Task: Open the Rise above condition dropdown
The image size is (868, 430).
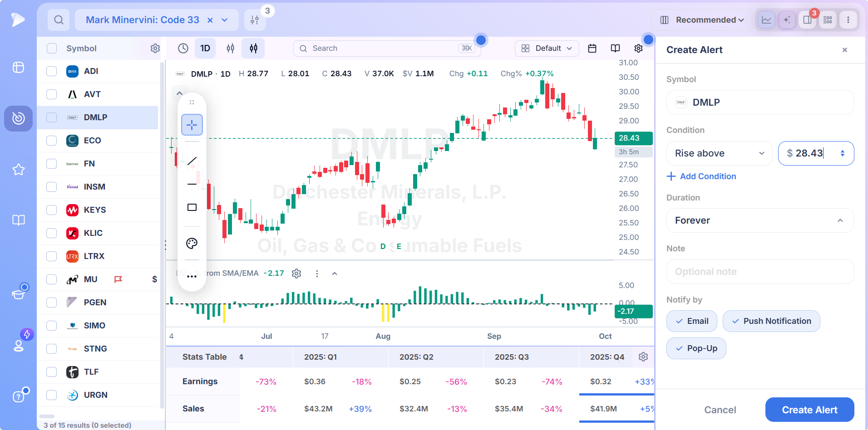Action: pyautogui.click(x=719, y=153)
